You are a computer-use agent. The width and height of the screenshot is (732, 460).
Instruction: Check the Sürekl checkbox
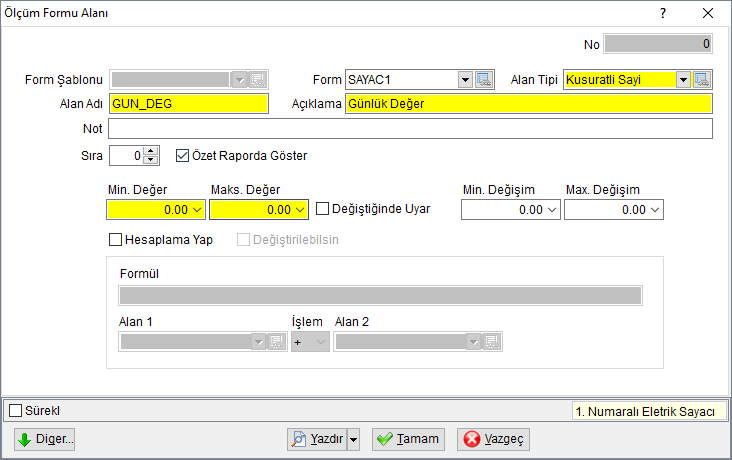15,410
